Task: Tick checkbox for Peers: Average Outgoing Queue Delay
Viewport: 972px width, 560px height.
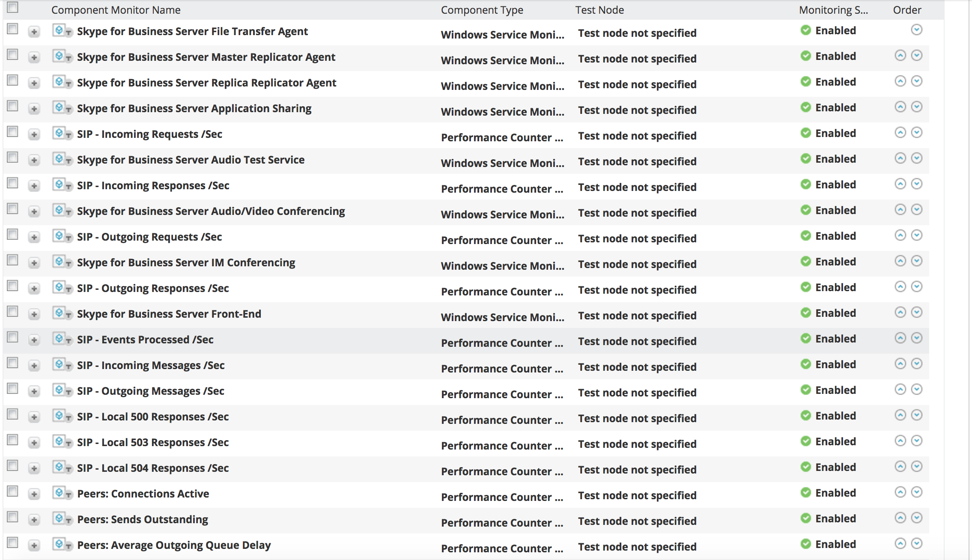Action: click(x=13, y=543)
